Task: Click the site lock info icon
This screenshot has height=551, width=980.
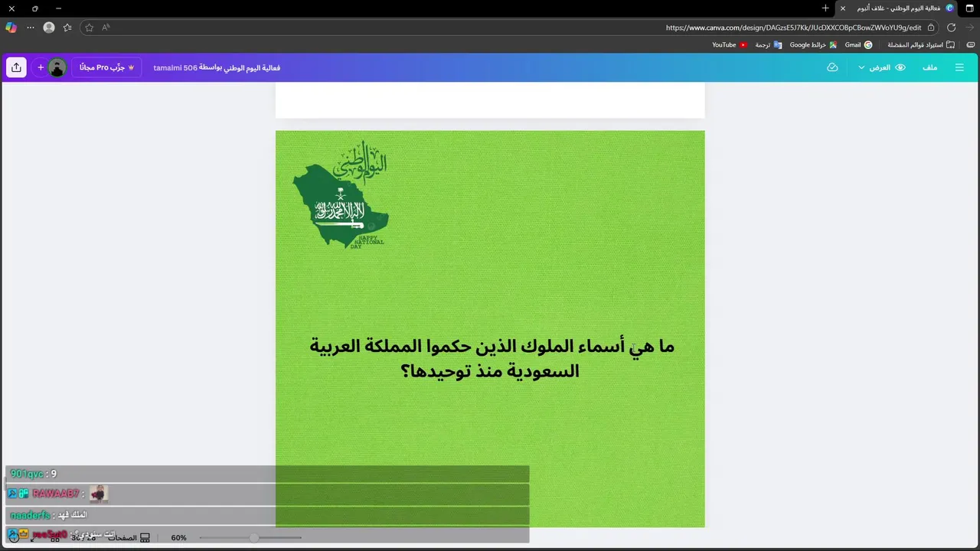Action: 931,28
